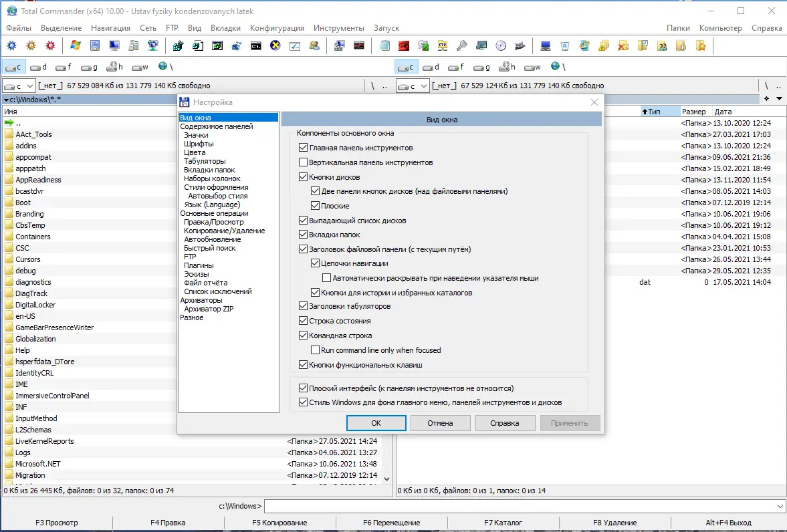The width and height of the screenshot is (787, 532).
Task: Click the network computers toolbar icon
Action: pyautogui.click(x=153, y=45)
